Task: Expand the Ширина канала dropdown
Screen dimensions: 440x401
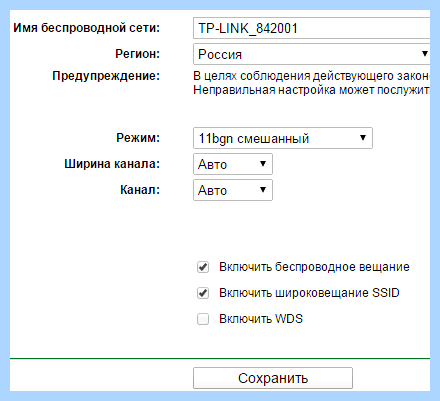Action: 233,164
